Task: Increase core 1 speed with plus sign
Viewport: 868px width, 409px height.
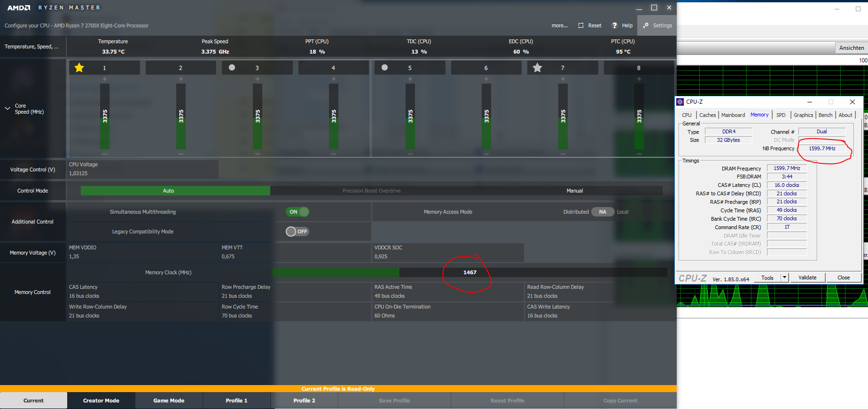Action: [x=104, y=79]
